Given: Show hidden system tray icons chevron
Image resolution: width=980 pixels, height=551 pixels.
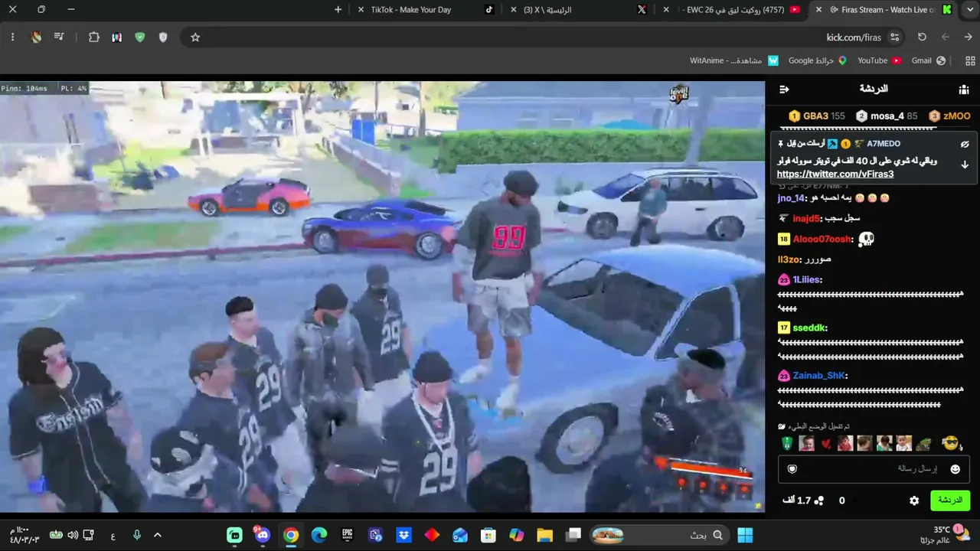Looking at the screenshot, I should click(x=158, y=535).
